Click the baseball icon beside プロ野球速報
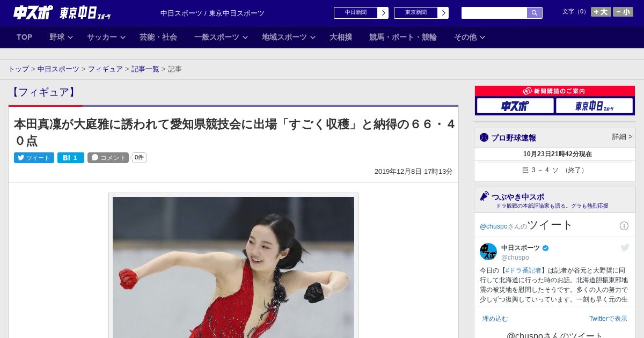This screenshot has height=338, width=644. pyautogui.click(x=484, y=137)
